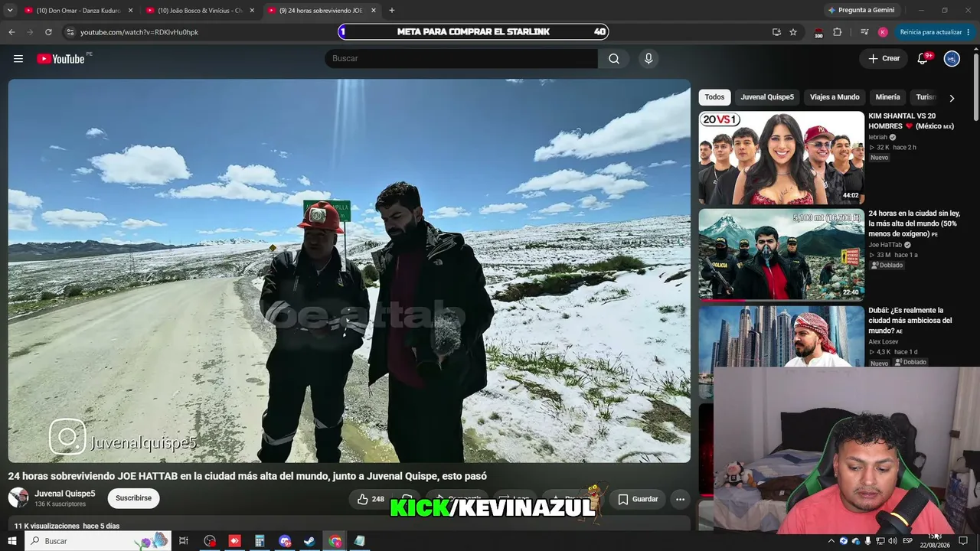Open Task View on the taskbar

tap(184, 541)
